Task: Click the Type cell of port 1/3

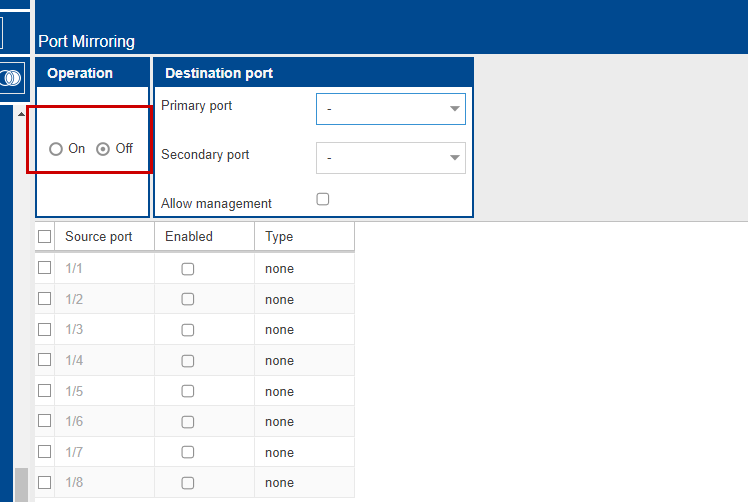Action: click(x=305, y=330)
